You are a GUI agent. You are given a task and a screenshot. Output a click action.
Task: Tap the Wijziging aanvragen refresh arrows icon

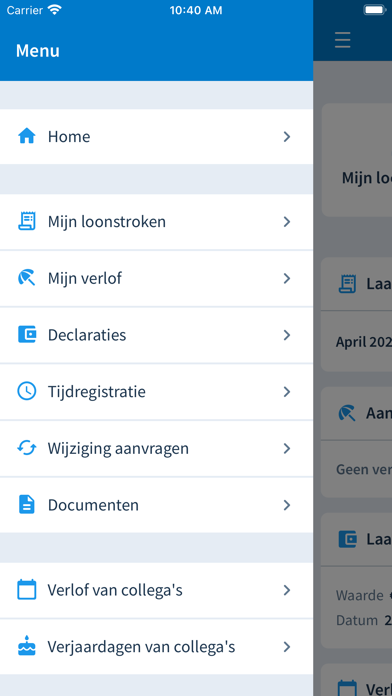(x=27, y=448)
